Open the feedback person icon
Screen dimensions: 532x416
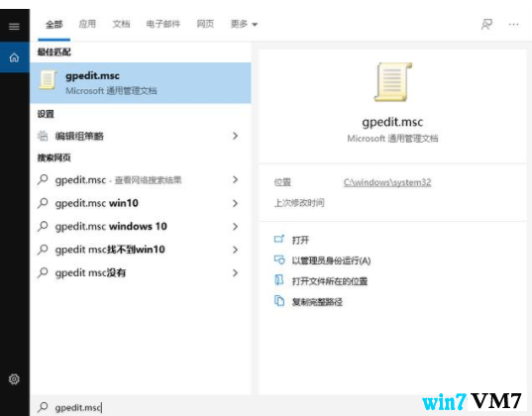pyautogui.click(x=486, y=24)
